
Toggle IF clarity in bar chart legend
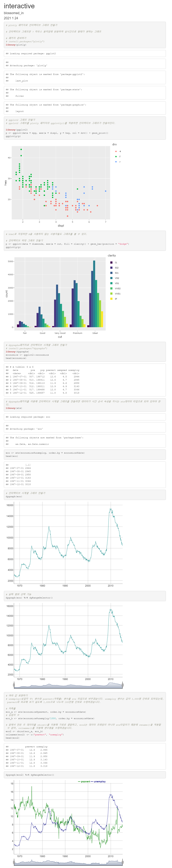pos(114,299)
